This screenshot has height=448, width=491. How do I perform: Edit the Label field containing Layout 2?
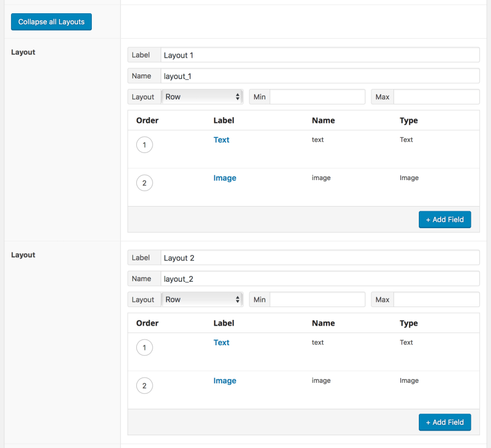pos(320,257)
